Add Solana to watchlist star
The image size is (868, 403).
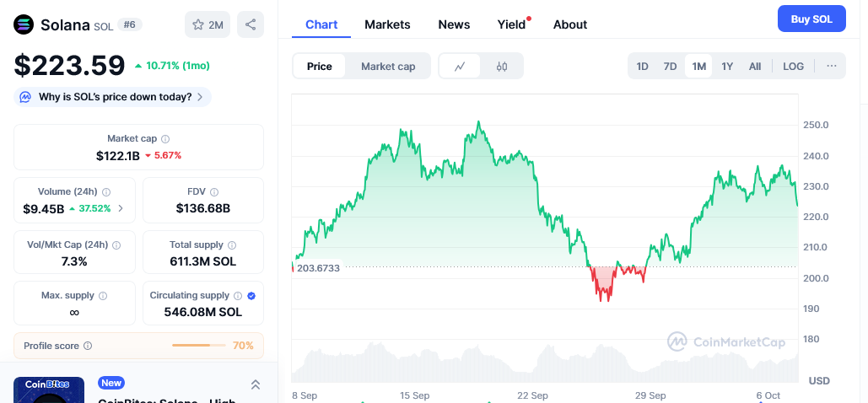(x=208, y=24)
